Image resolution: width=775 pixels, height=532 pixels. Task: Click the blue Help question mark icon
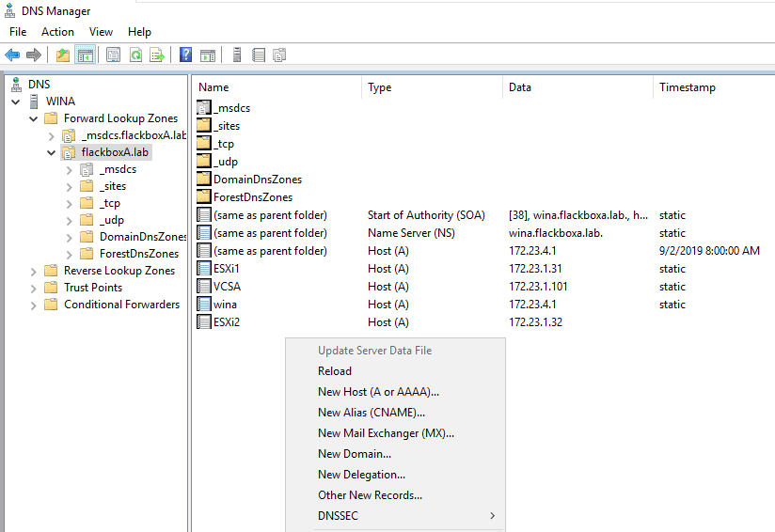(186, 55)
